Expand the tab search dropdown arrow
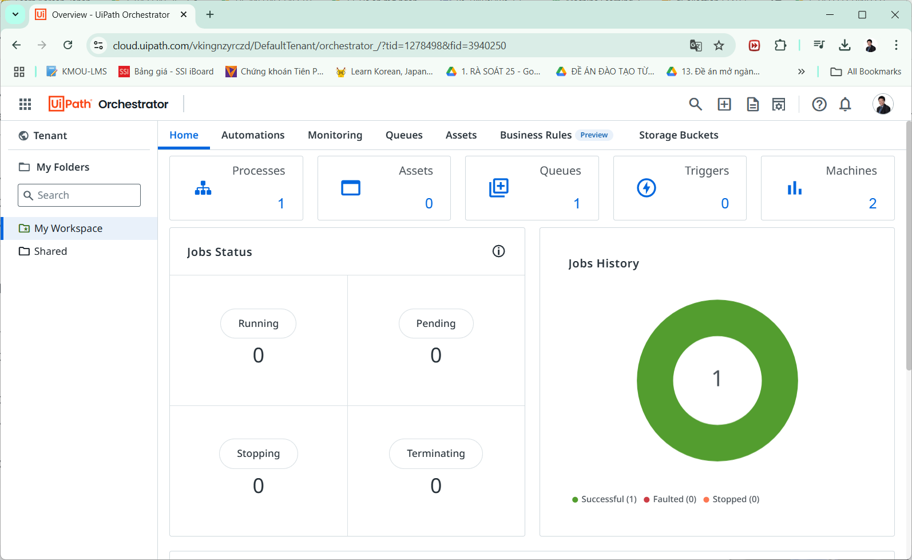Screen dimensions: 912x560 tap(15, 15)
